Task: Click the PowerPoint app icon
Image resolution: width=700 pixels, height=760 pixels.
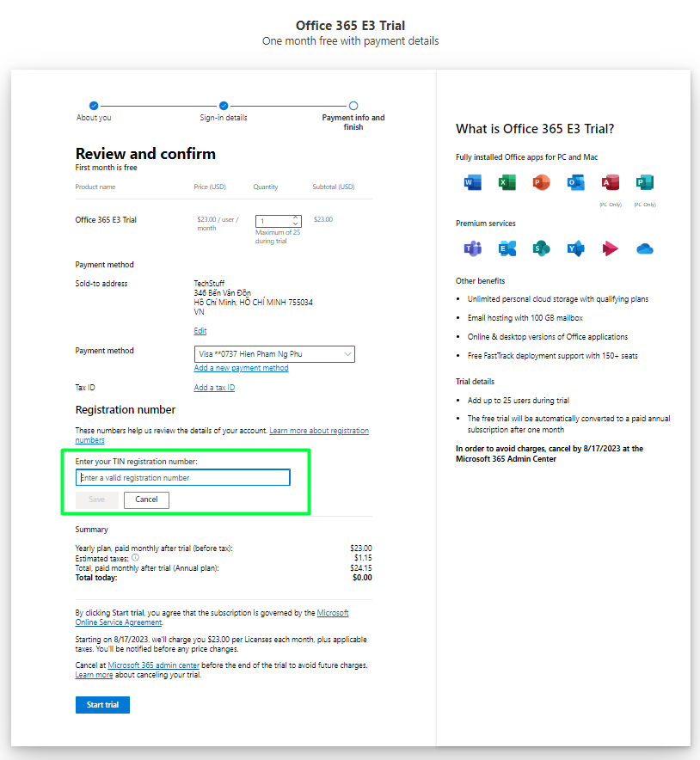Action: click(x=541, y=182)
